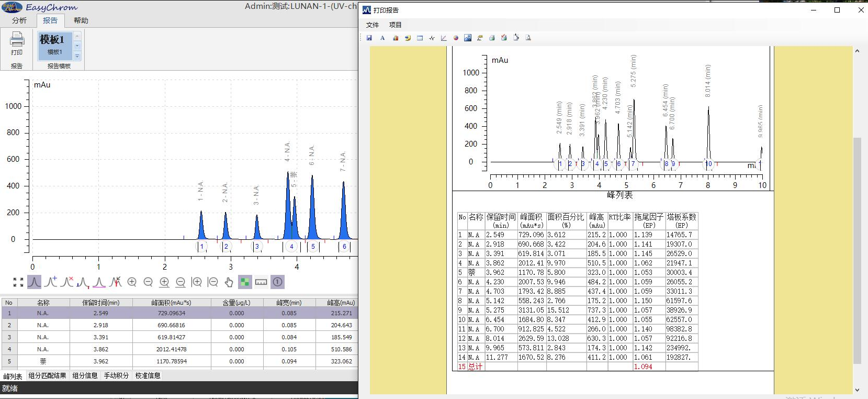Select the add peak tool with plus sign
Viewport: 868px width, 399px height.
51,282
